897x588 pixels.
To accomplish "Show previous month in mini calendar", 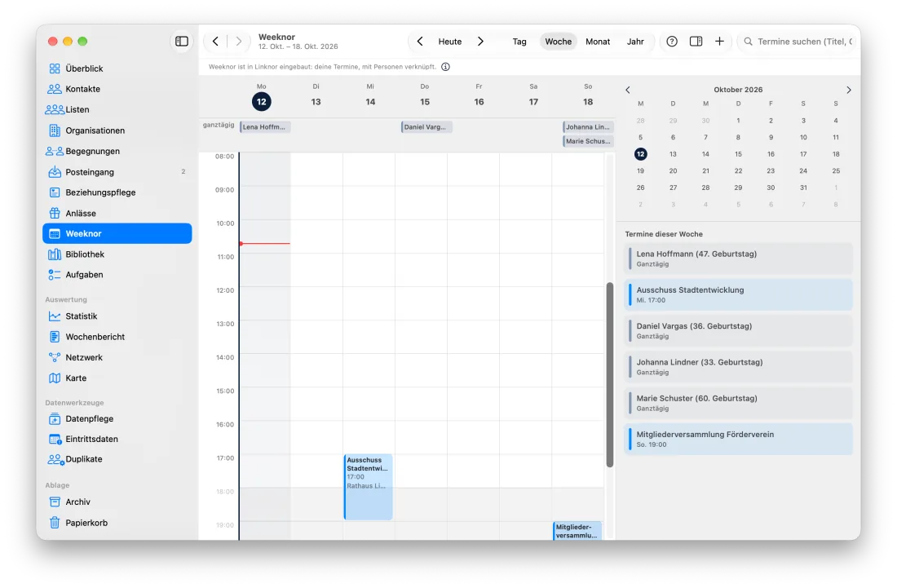I will click(628, 90).
